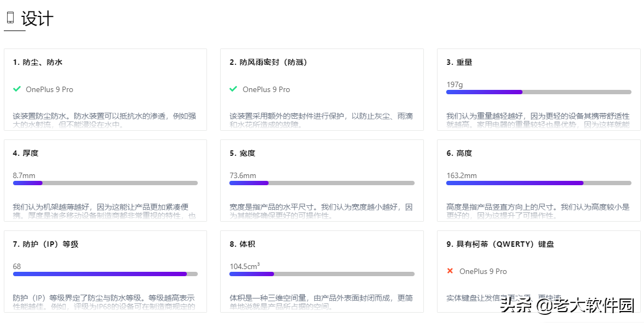
Task: Click the 73.6mm value label
Action: tap(243, 175)
